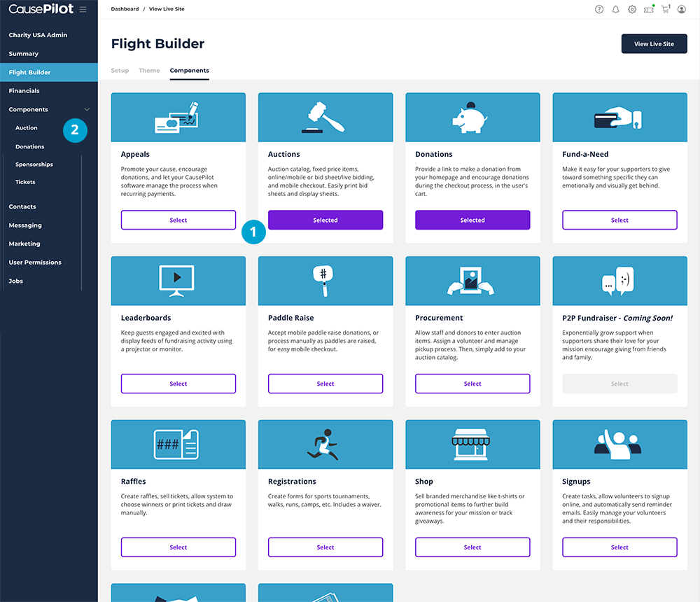Open Donations under Components
700x602 pixels.
tap(30, 146)
